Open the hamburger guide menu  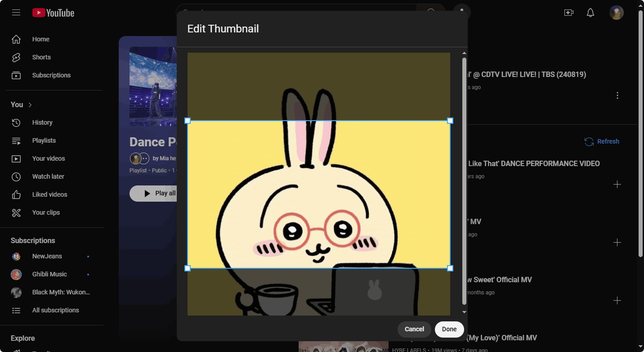[16, 13]
